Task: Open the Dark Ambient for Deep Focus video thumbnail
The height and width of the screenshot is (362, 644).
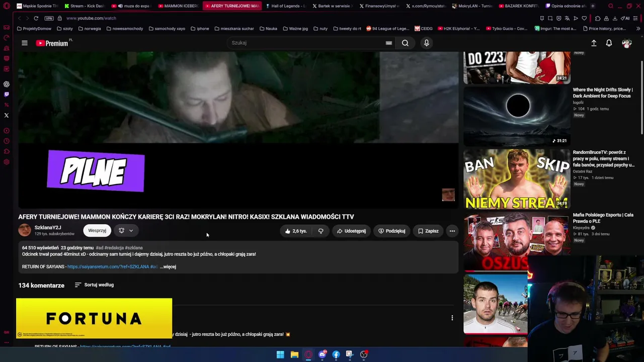Action: (517, 116)
